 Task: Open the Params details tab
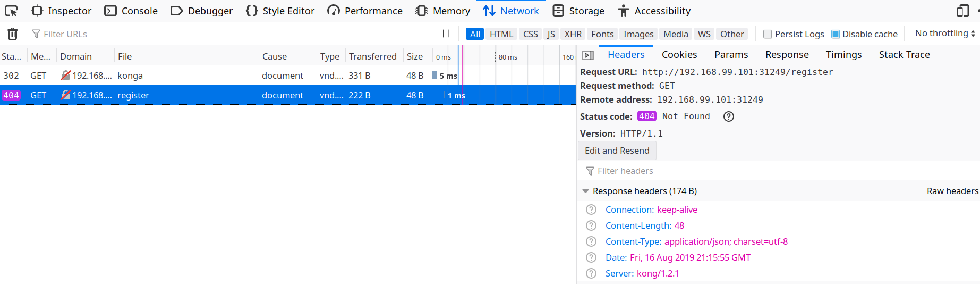731,55
